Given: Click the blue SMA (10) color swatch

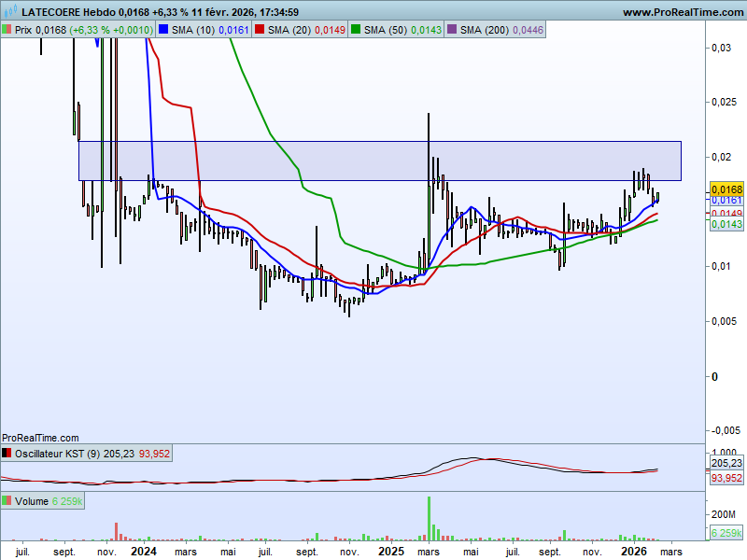Looking at the screenshot, I should point(163,30).
